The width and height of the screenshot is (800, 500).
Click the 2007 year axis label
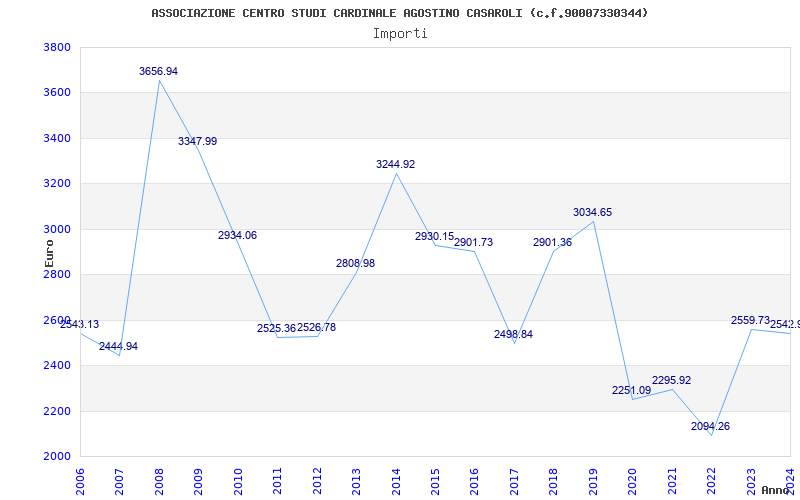click(x=119, y=482)
